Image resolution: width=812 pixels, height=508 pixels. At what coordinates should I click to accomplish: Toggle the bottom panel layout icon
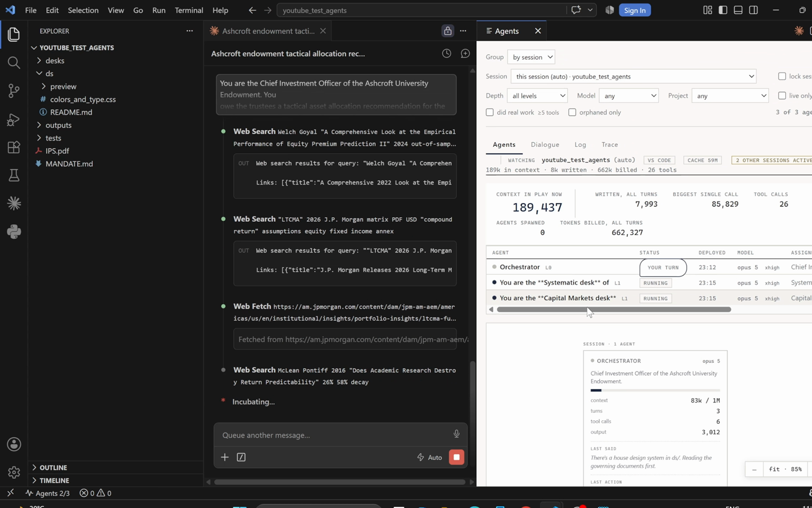click(738, 10)
